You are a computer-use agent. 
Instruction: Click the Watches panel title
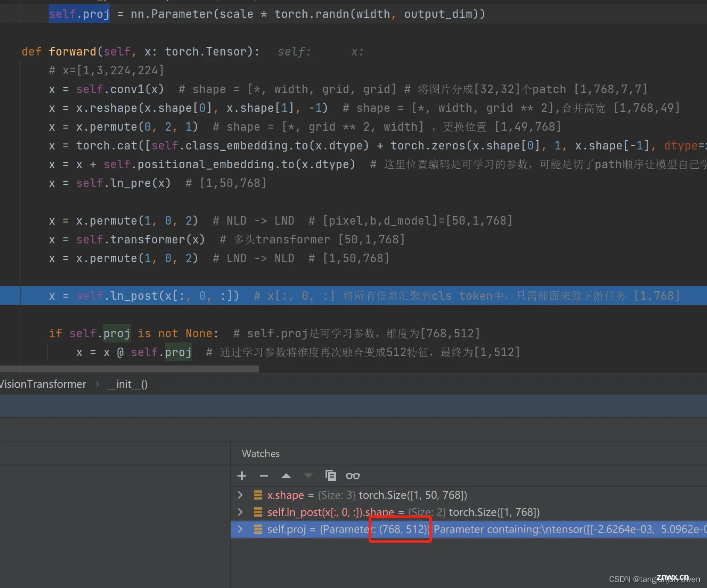coord(261,453)
